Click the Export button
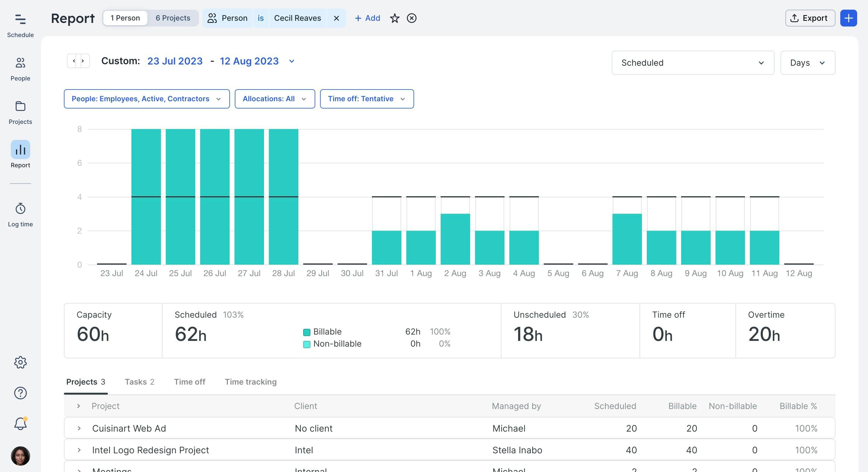The width and height of the screenshot is (868, 472). point(810,18)
